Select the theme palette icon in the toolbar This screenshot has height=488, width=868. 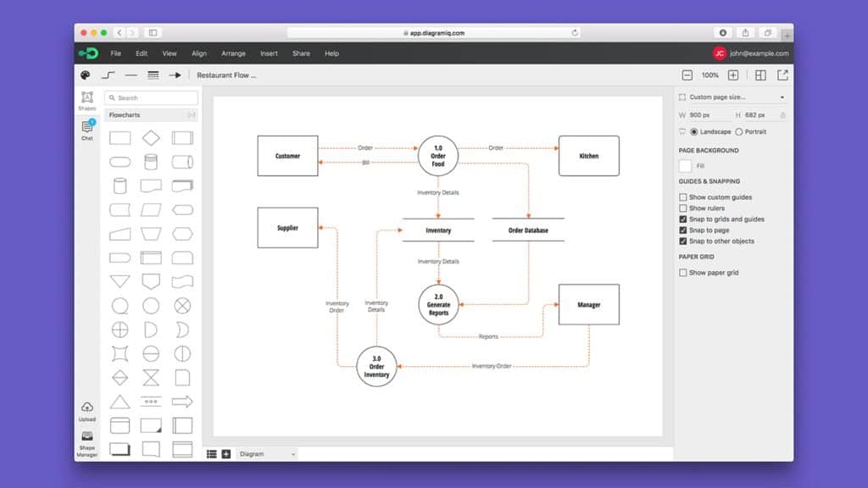86,75
